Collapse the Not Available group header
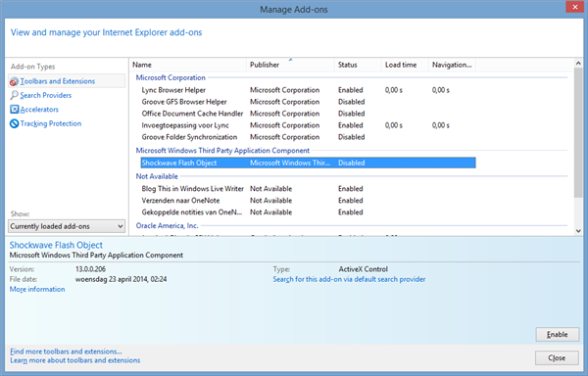588x376 pixels. click(157, 176)
